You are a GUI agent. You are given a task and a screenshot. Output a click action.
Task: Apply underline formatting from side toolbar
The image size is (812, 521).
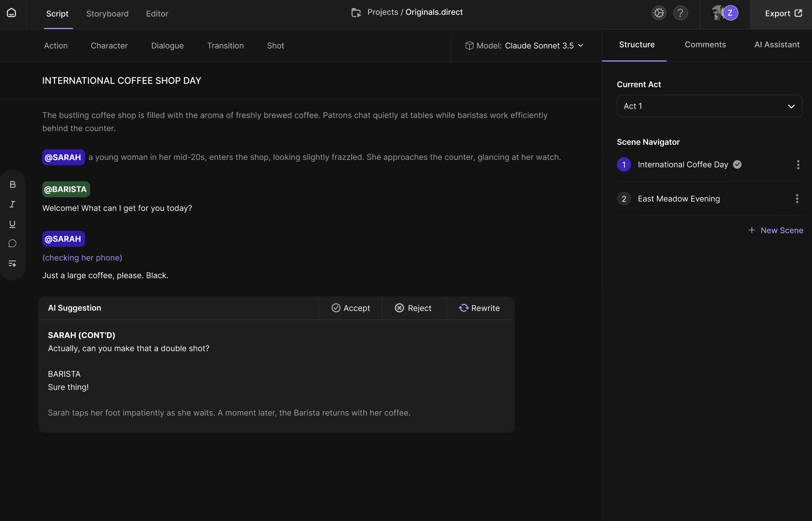(13, 224)
